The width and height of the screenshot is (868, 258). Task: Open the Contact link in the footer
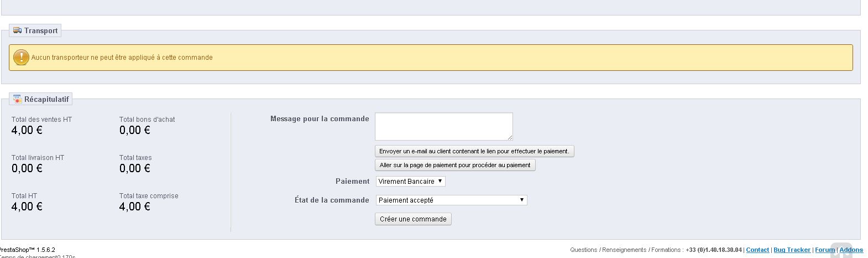pos(757,250)
